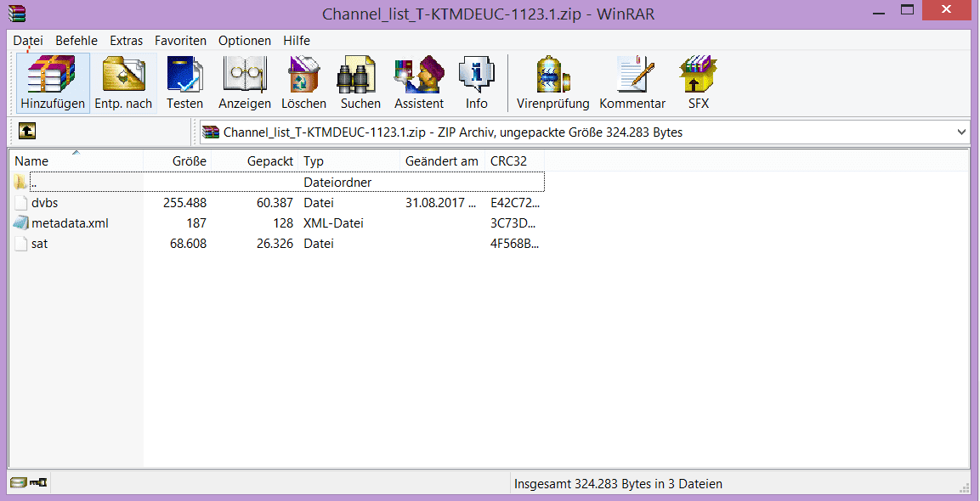Click the XML-Datei type cell
980x501 pixels.
[x=334, y=223]
